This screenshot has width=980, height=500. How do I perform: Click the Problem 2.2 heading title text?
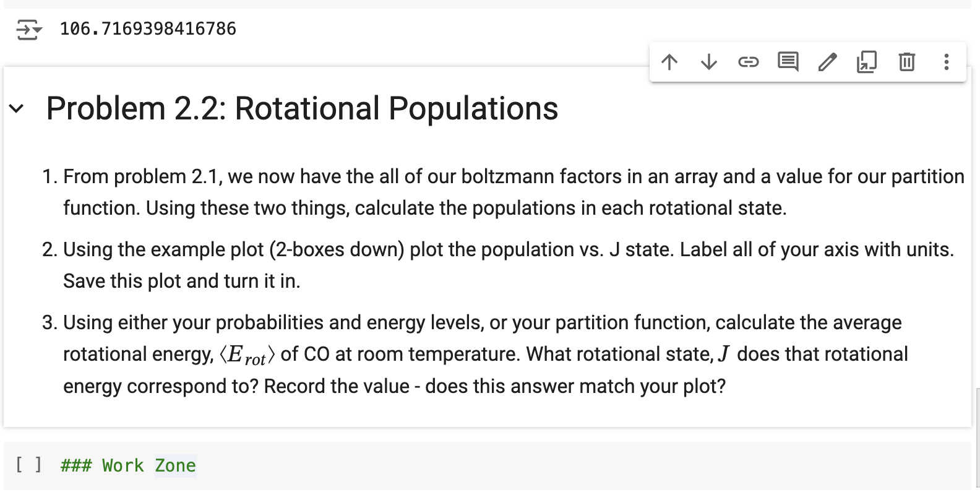[x=302, y=109]
